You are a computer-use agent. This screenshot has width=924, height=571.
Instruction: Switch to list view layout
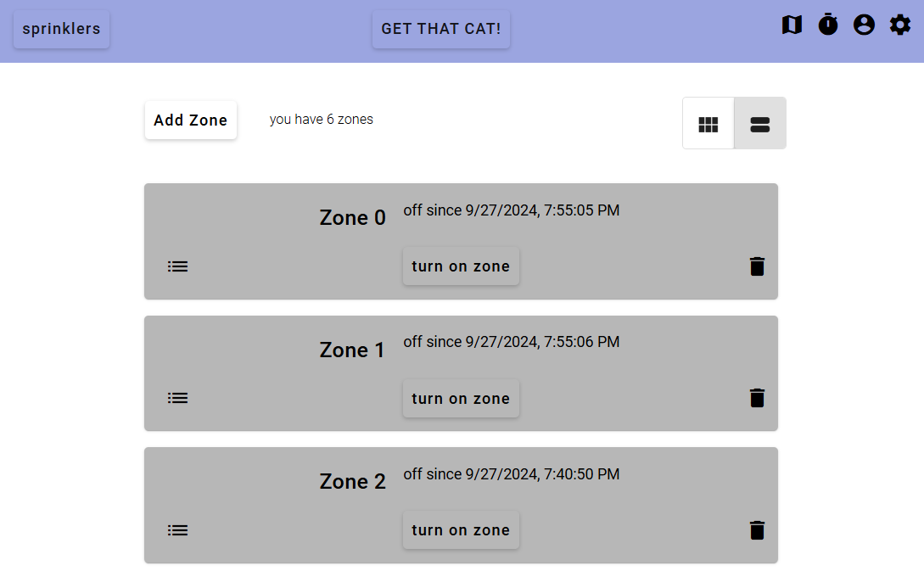[x=760, y=124]
